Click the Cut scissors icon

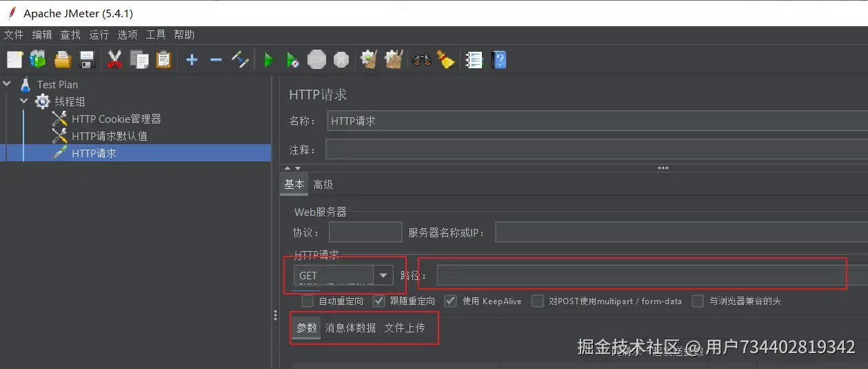[x=114, y=60]
